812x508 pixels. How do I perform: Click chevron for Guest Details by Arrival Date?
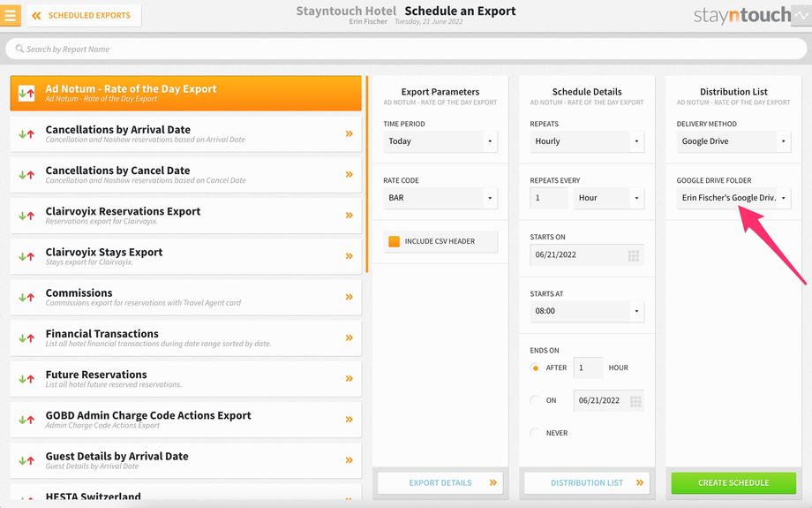click(349, 460)
